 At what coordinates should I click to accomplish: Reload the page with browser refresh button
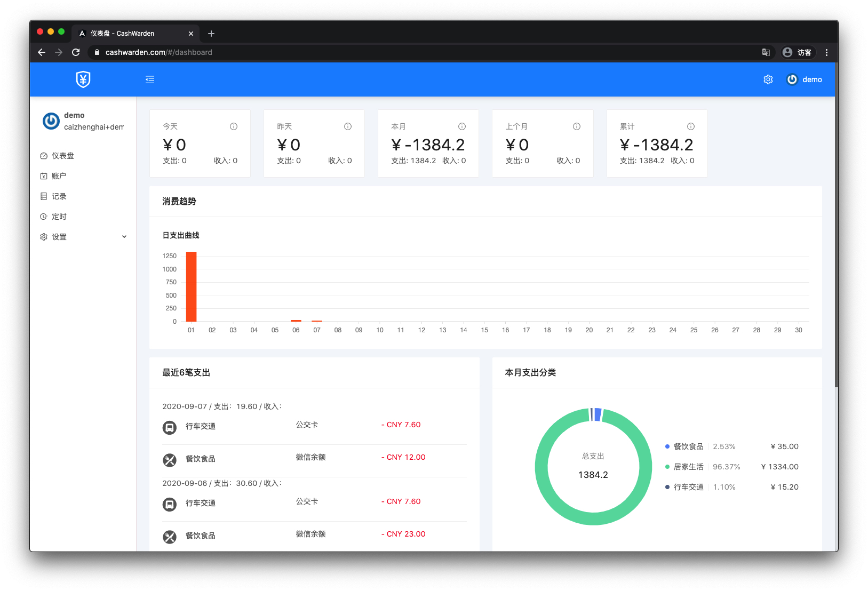(76, 52)
